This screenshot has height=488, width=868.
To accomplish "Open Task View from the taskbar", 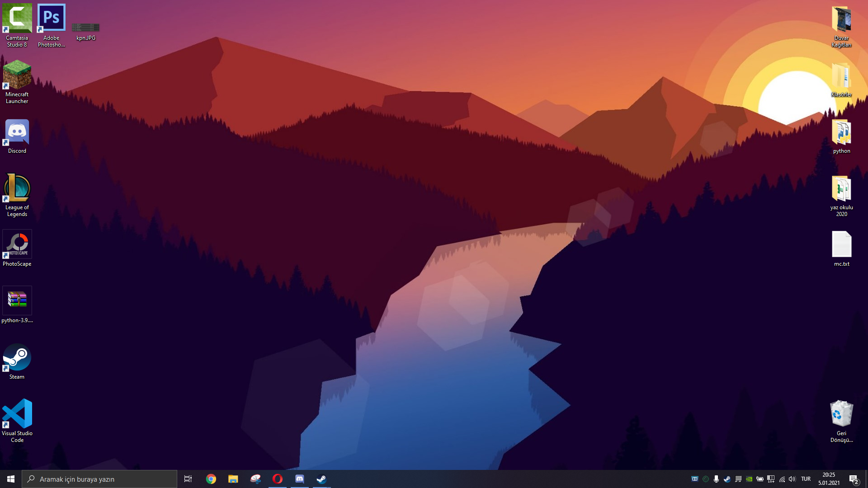I will [188, 479].
